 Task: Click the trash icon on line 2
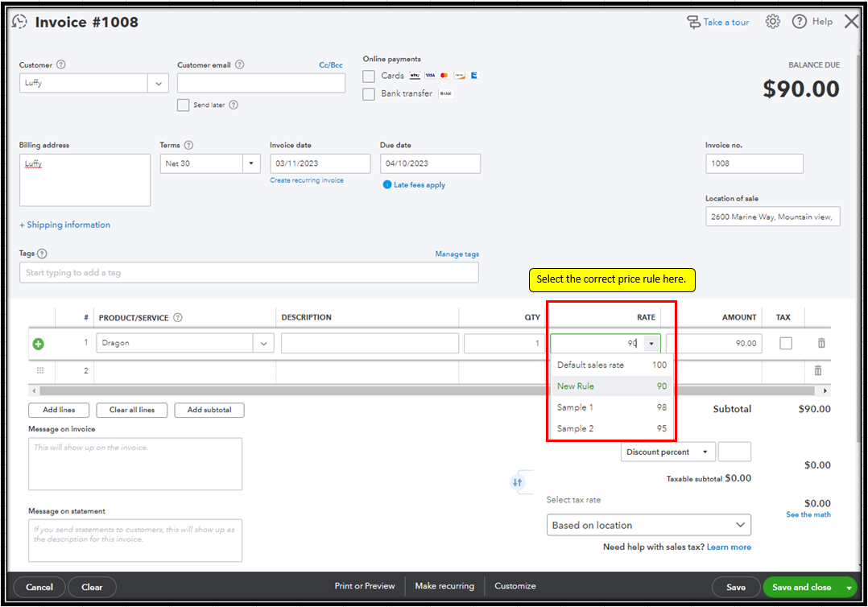(817, 370)
